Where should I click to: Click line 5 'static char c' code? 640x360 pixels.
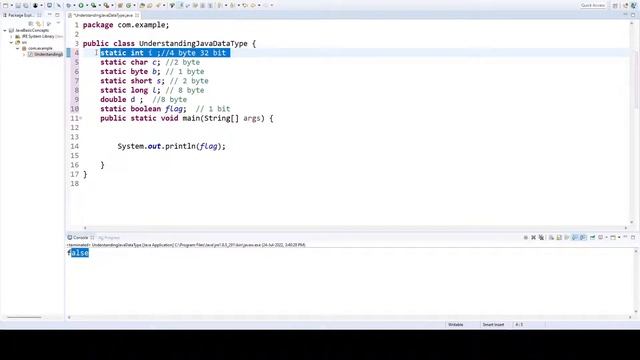click(x=150, y=62)
